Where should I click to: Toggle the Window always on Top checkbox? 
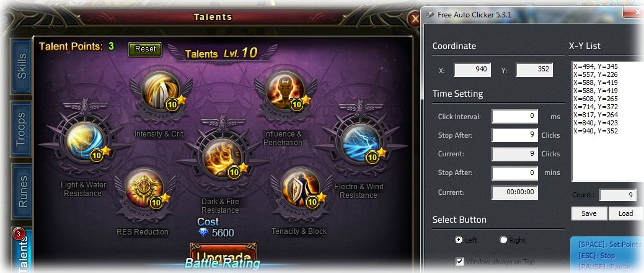coord(459,261)
